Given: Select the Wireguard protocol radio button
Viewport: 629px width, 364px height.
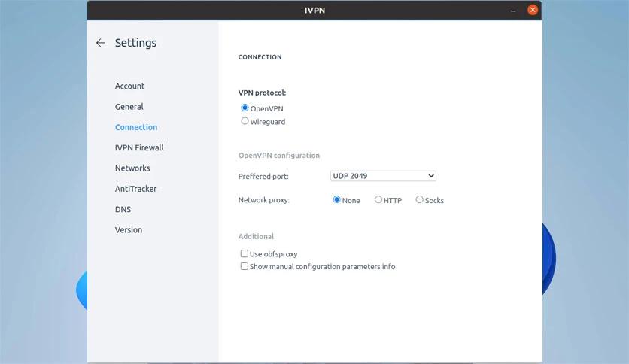Looking at the screenshot, I should 245,120.
